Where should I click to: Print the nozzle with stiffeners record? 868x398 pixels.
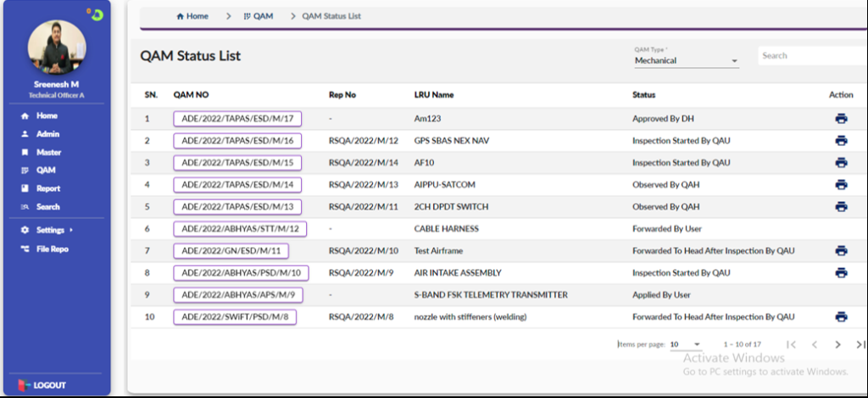pos(841,317)
